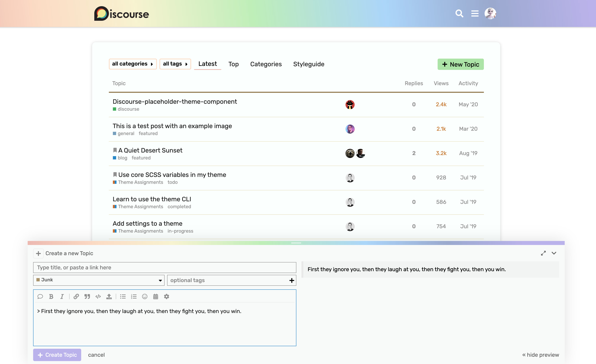The width and height of the screenshot is (596, 364).
Task: Click the preformatted code icon
Action: pos(98,296)
